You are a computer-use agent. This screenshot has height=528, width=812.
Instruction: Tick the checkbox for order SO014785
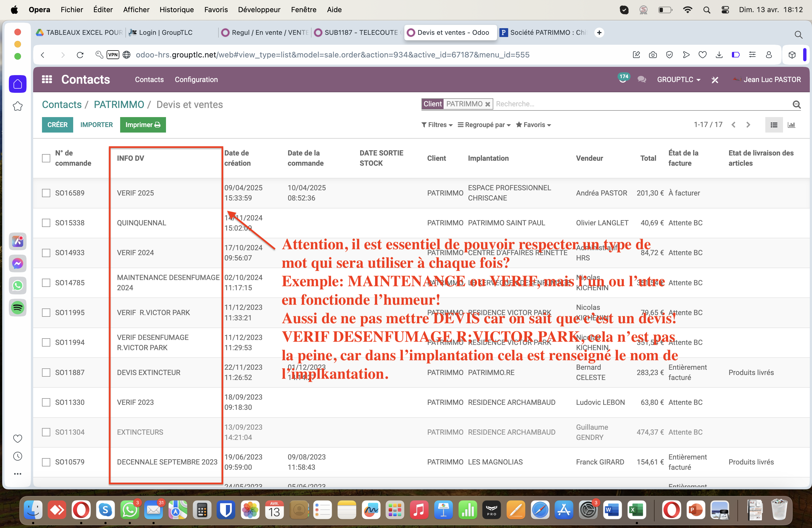click(46, 283)
